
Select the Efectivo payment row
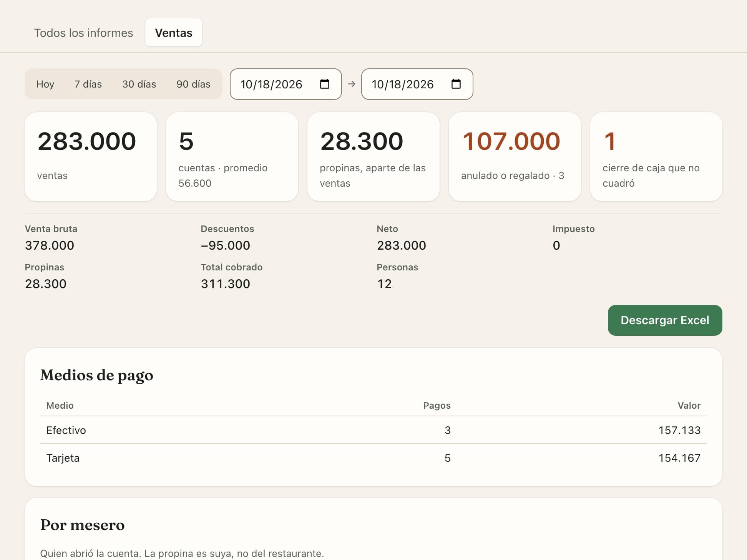click(373, 430)
